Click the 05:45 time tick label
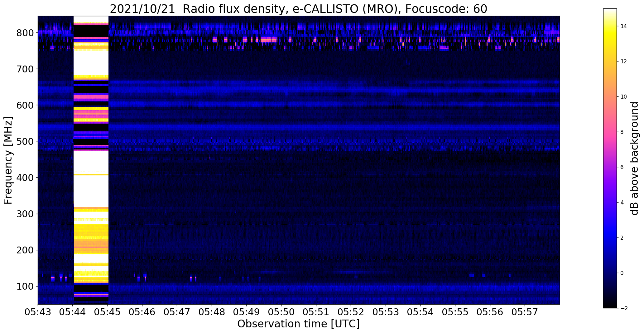 tap(108, 312)
